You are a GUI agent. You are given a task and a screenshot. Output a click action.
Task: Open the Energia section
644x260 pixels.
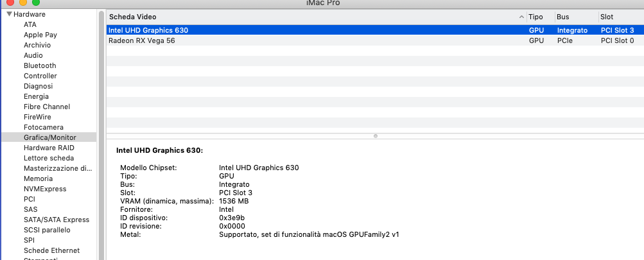[36, 96]
